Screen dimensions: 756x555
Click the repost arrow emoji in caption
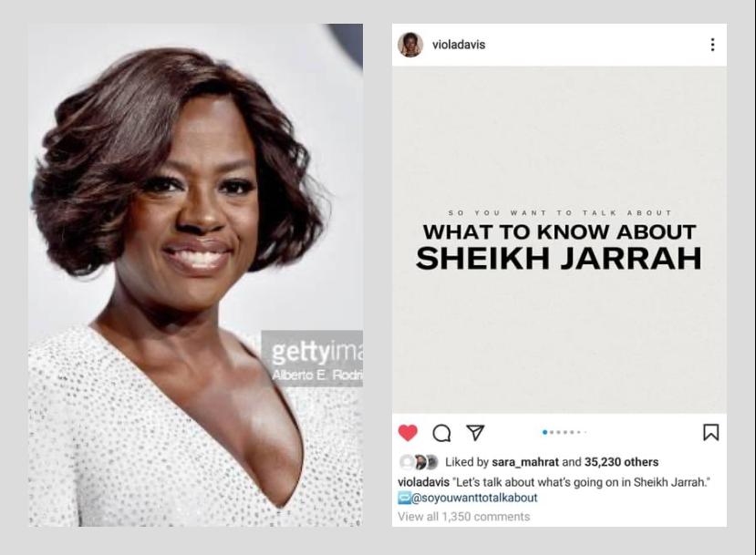pos(404,498)
